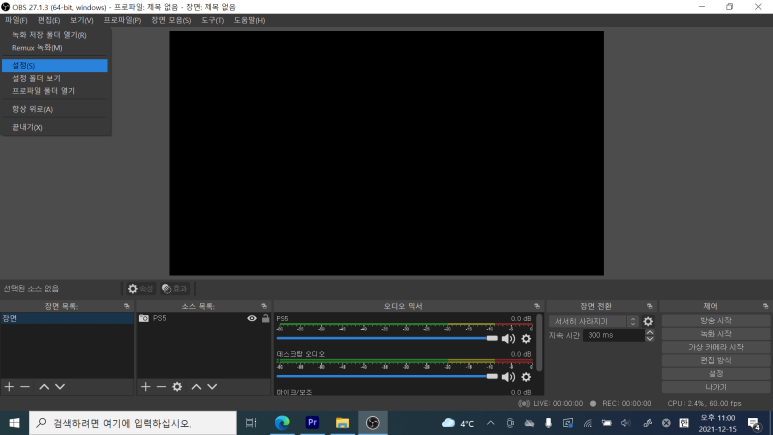Select 설정(S) in the file menu
773x435 pixels.
(x=55, y=66)
